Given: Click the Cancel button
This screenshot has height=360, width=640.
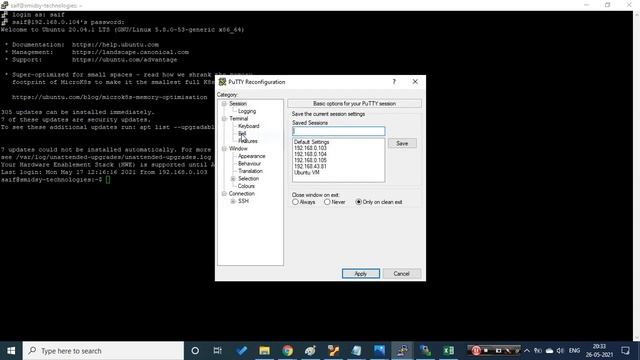Looking at the screenshot, I should click(x=401, y=274).
